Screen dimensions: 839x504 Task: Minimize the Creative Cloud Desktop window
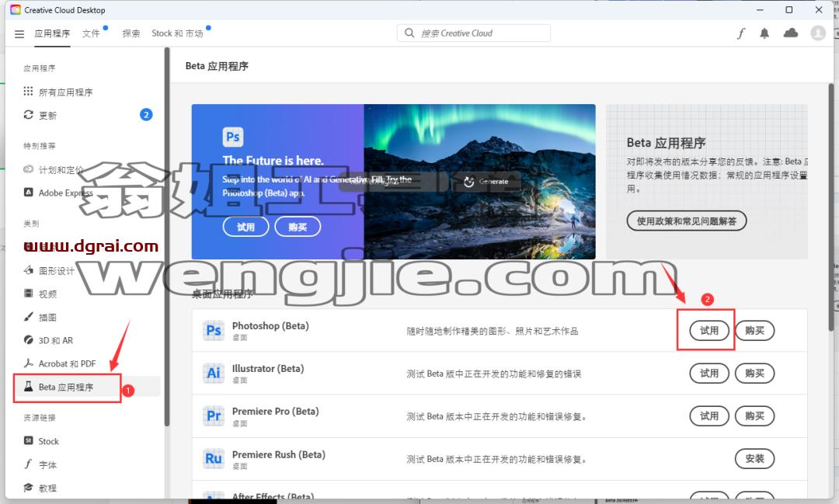click(x=760, y=9)
